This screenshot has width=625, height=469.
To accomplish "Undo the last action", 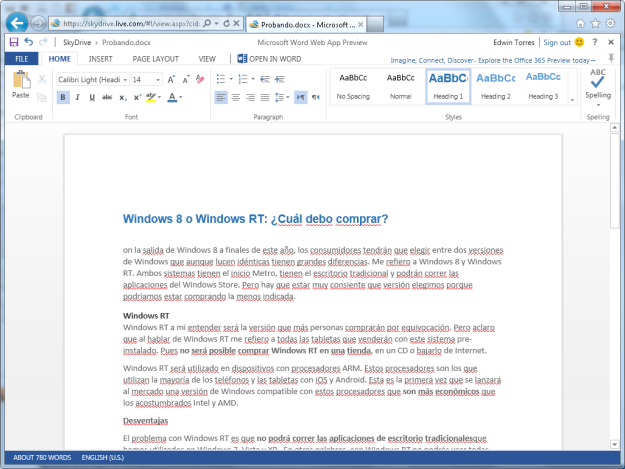I will [x=28, y=42].
